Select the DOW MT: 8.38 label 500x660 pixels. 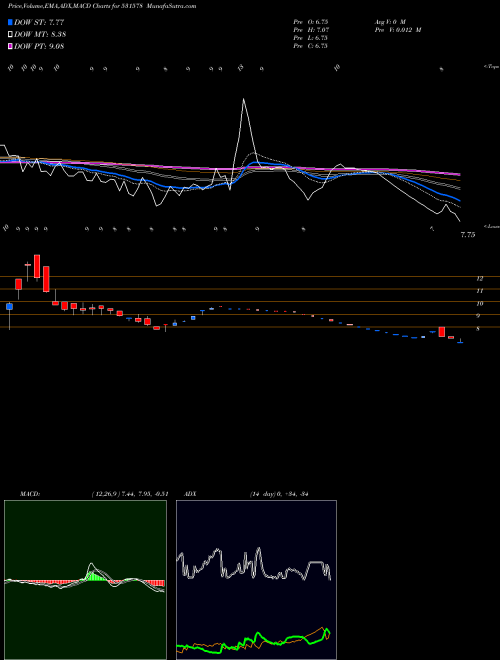pyautogui.click(x=40, y=35)
